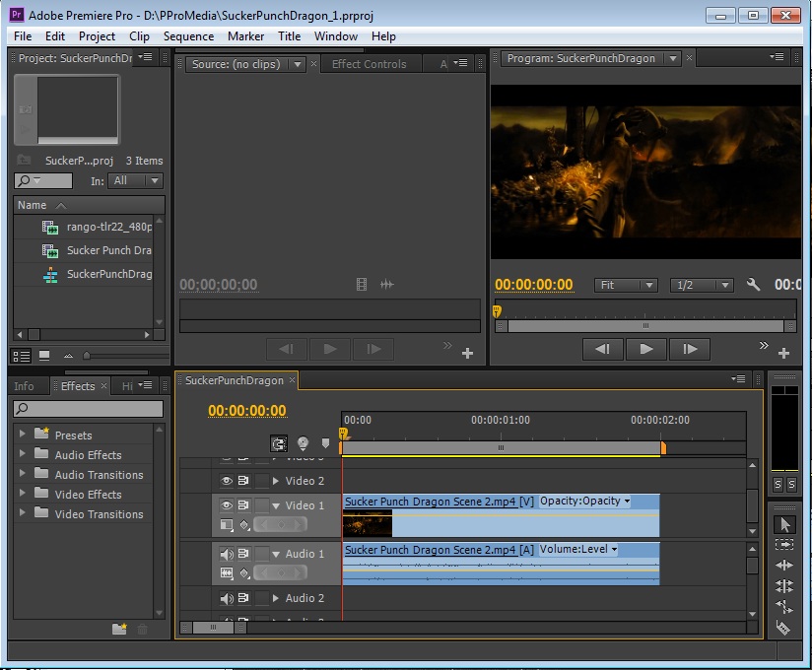The height and width of the screenshot is (670, 812).
Task: Open Effects panel group flyout menu
Action: click(146, 384)
